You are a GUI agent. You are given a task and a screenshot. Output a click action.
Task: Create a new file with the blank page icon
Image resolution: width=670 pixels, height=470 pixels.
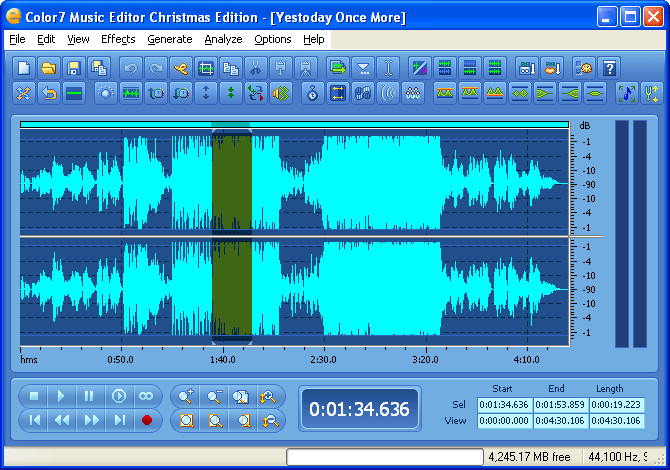point(24,68)
